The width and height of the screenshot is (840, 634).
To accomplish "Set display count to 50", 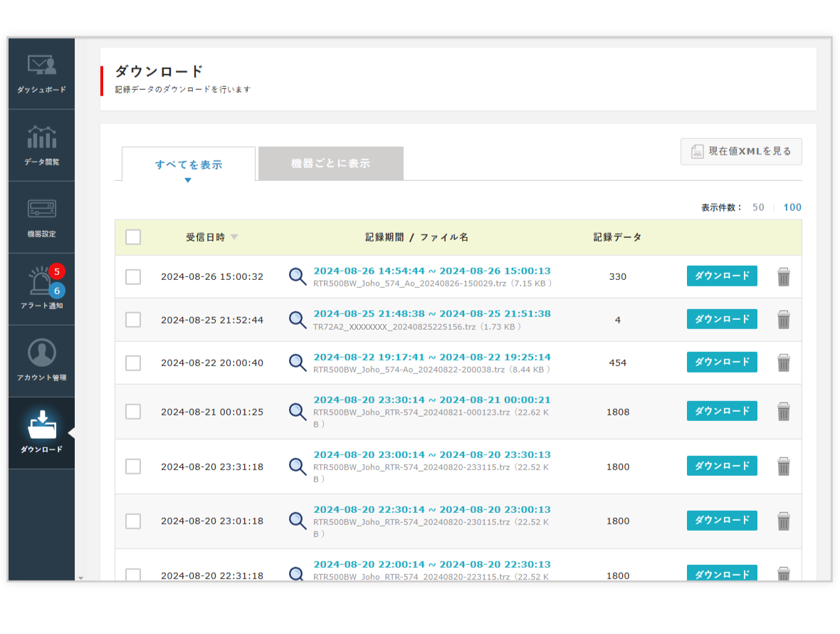I will (758, 207).
